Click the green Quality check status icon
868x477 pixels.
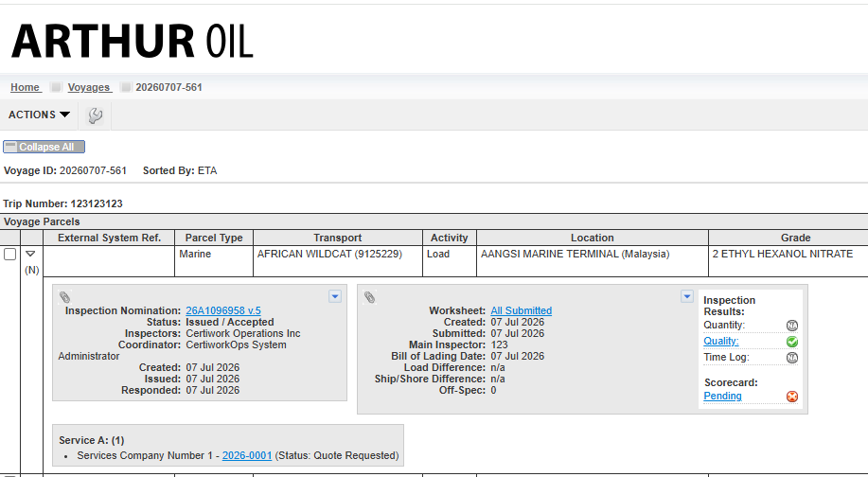click(792, 342)
